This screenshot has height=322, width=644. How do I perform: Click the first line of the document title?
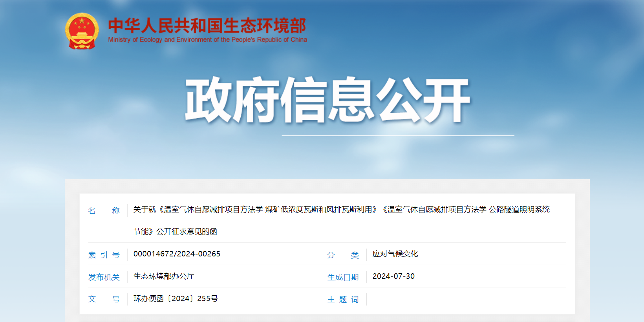coord(341,210)
